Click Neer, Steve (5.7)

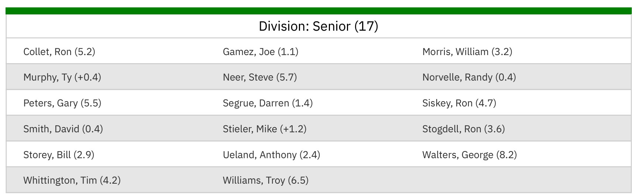(260, 77)
